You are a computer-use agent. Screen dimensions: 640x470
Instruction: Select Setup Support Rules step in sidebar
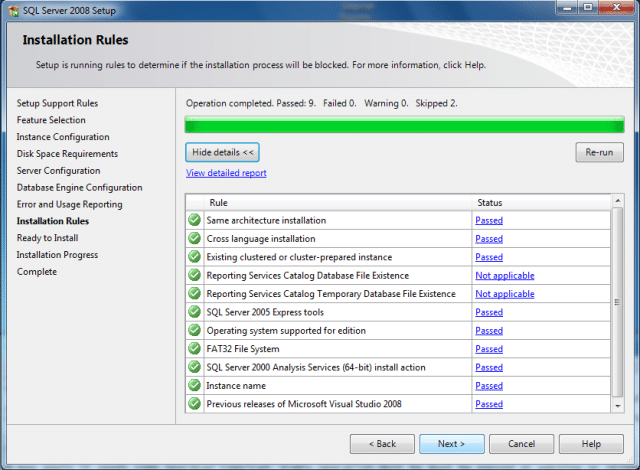coord(57,103)
